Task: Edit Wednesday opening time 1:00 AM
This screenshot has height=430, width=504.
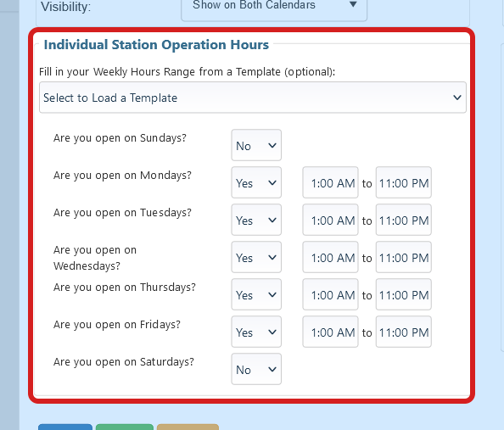Action: click(330, 257)
